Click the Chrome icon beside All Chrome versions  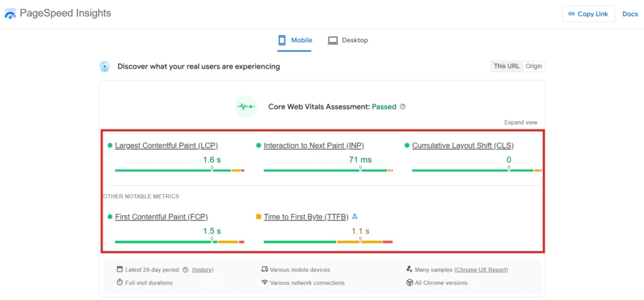pos(409,282)
